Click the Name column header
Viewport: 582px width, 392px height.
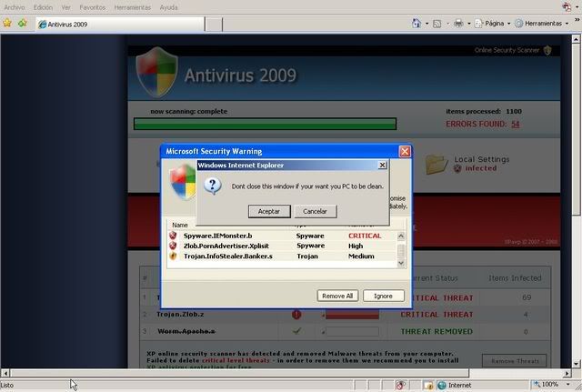(x=180, y=226)
